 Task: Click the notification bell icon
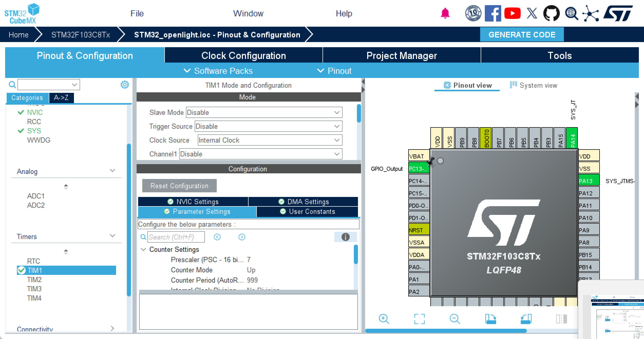(445, 13)
